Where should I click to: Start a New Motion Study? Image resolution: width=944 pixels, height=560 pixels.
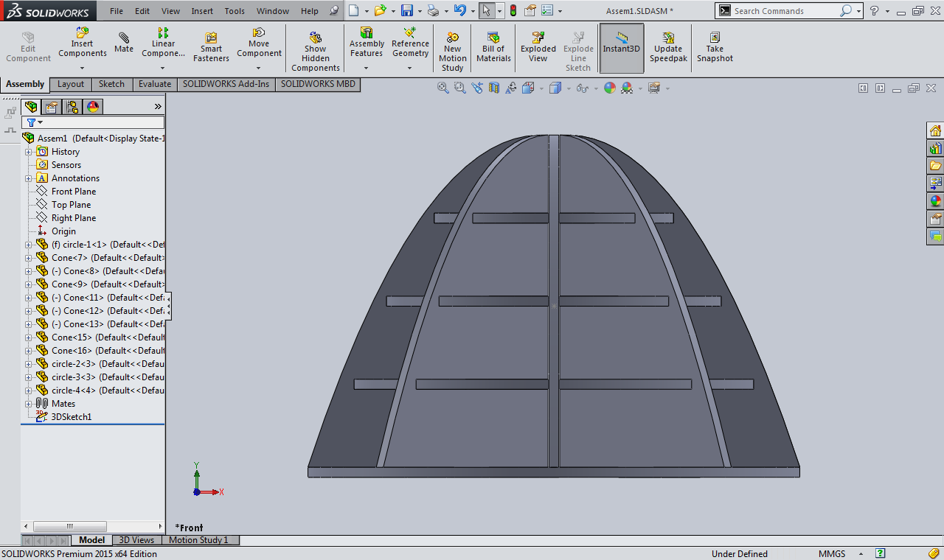pyautogui.click(x=452, y=48)
